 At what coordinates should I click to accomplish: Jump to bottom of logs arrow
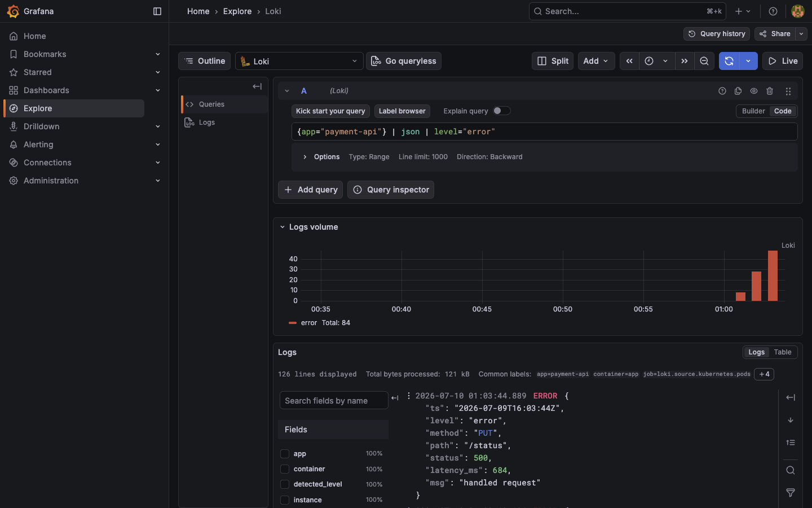click(x=791, y=420)
